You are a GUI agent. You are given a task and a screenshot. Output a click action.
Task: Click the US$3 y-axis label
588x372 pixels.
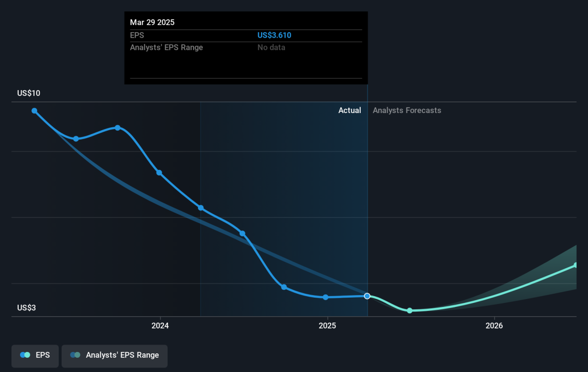[x=27, y=308]
